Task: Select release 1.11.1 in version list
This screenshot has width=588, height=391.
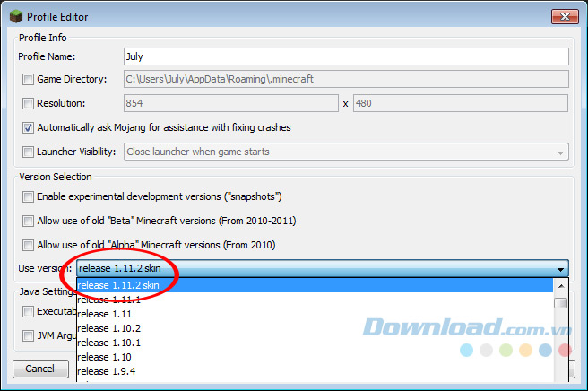Action: tap(315, 300)
